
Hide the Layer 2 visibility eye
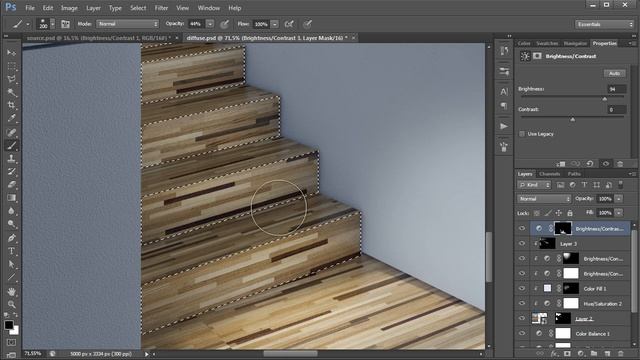[x=522, y=318]
